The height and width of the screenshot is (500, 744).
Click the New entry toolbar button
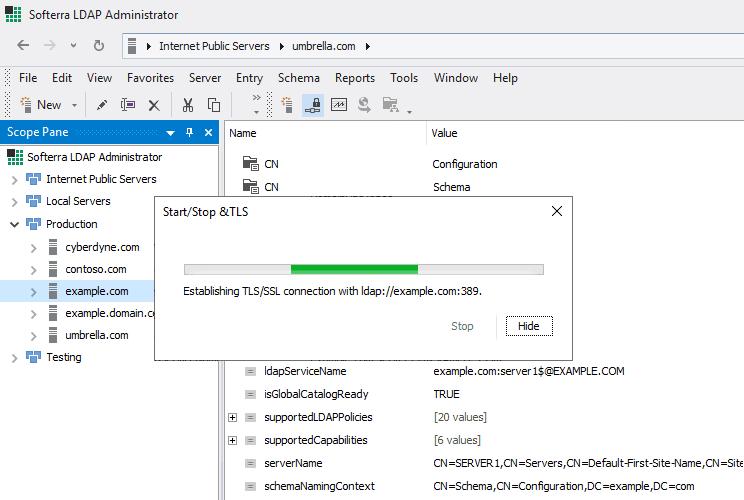point(41,105)
